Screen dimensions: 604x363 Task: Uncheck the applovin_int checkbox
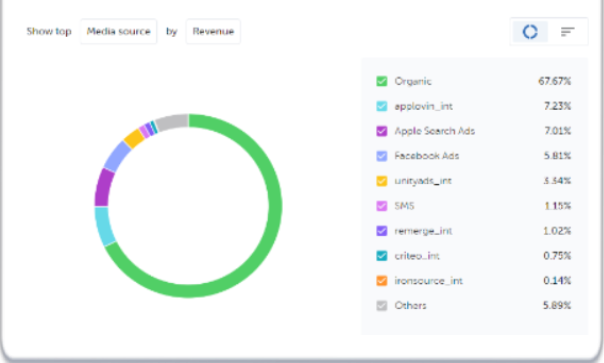381,106
